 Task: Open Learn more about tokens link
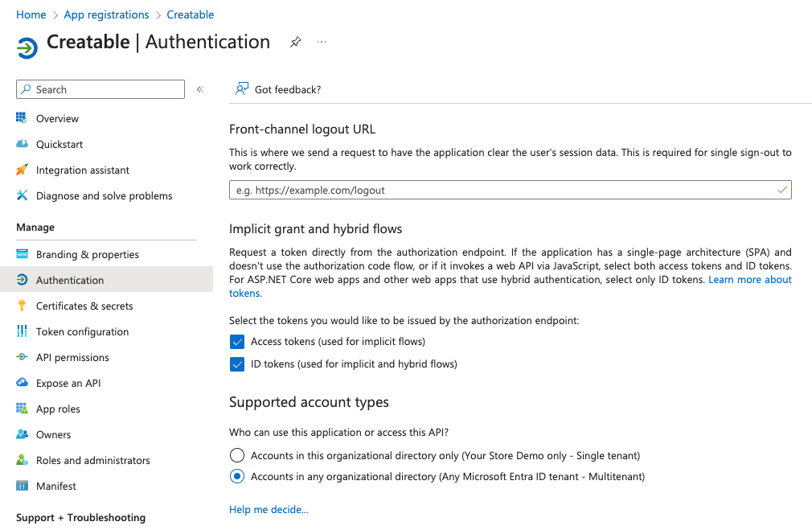point(750,280)
